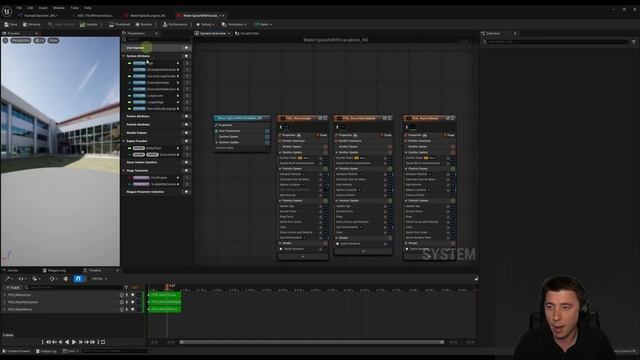
Task: Click the Browse toolbar button
Action: pos(32,24)
